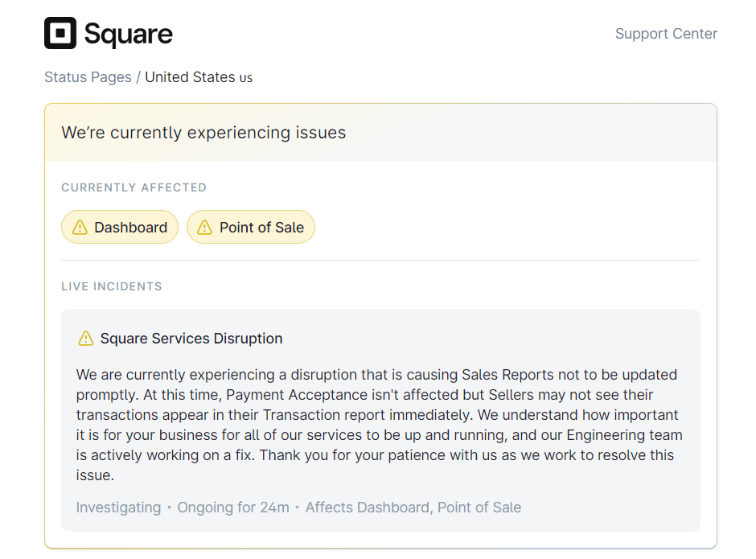Screen dimensions: 756x559
Task: Click the Live Incidents section label
Action: point(111,286)
